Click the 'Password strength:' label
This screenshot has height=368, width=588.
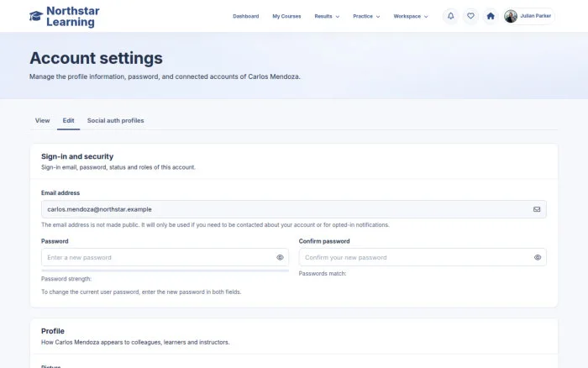[66, 279]
